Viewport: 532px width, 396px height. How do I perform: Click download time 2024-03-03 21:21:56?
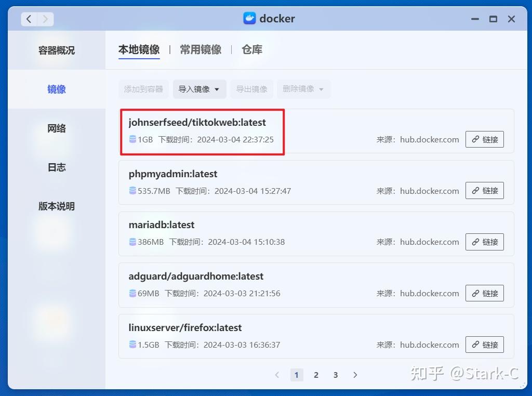click(242, 294)
